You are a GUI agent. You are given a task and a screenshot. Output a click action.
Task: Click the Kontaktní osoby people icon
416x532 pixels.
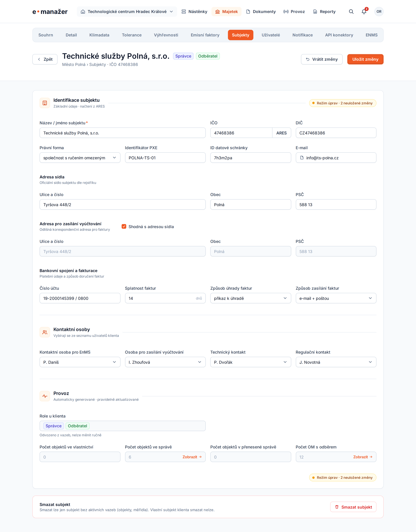[x=45, y=332]
